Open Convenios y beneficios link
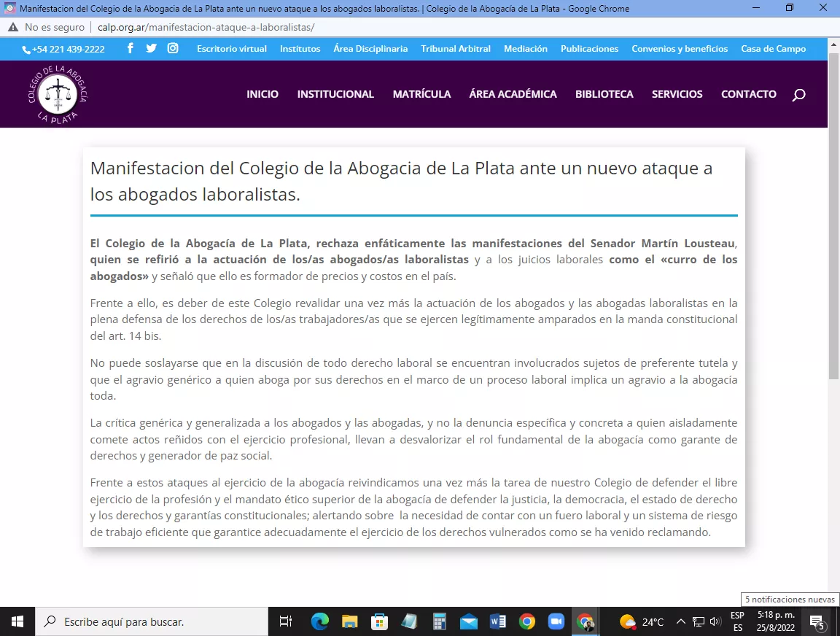The height and width of the screenshot is (636, 840). (x=680, y=49)
